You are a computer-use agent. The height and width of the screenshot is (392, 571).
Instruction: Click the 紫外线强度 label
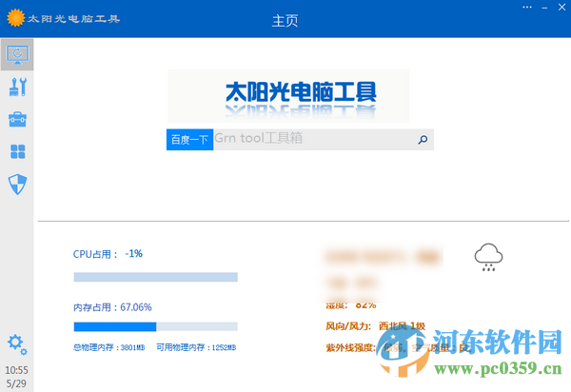tap(350, 348)
